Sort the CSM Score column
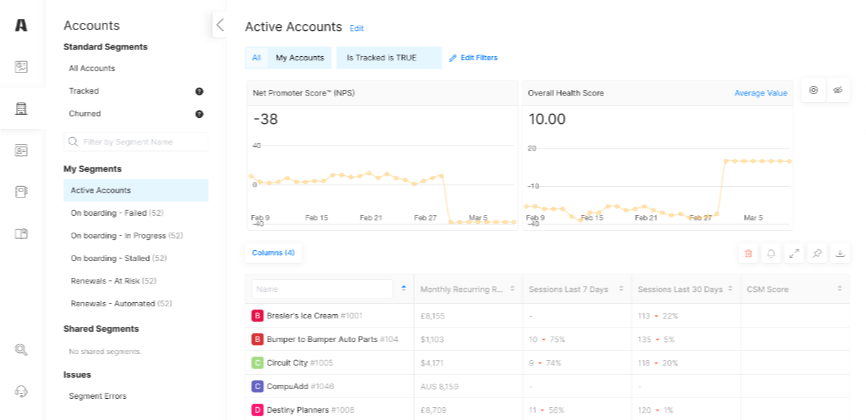Screen dimensions: 866x420 coord(839,289)
